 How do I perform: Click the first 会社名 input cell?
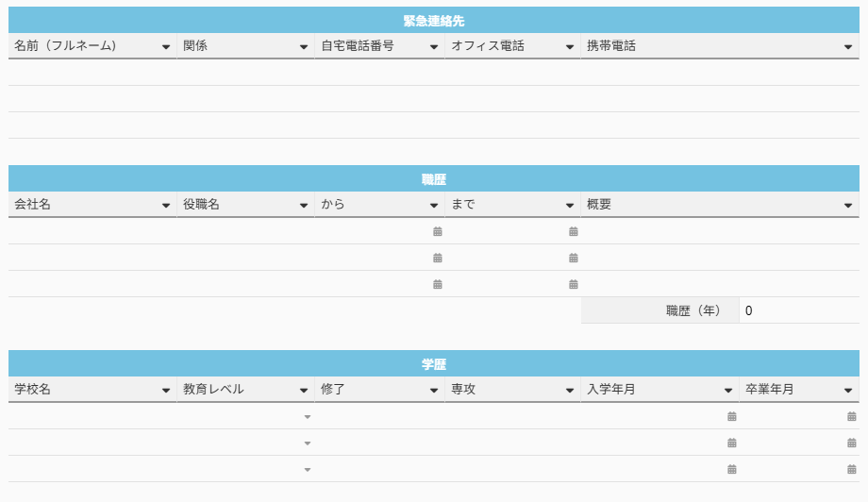click(92, 231)
